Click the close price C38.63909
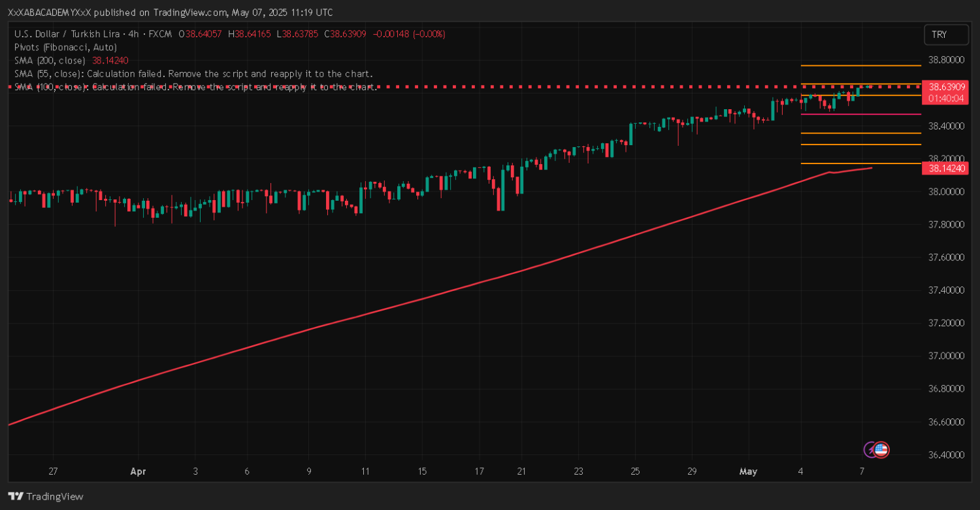 point(346,34)
